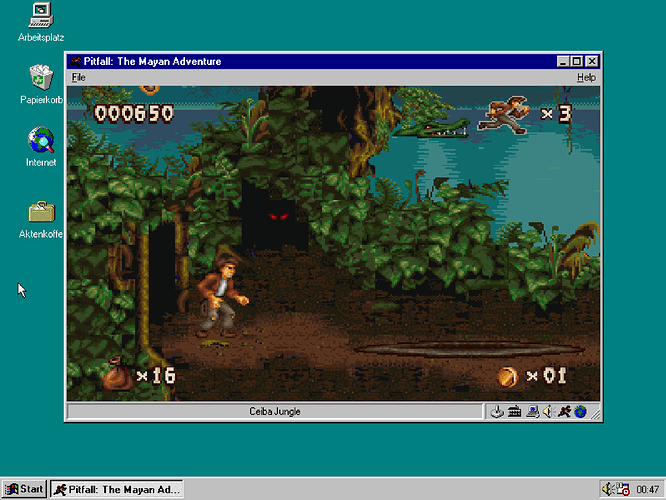Open the Start menu
The width and height of the screenshot is (666, 500).
click(24, 489)
